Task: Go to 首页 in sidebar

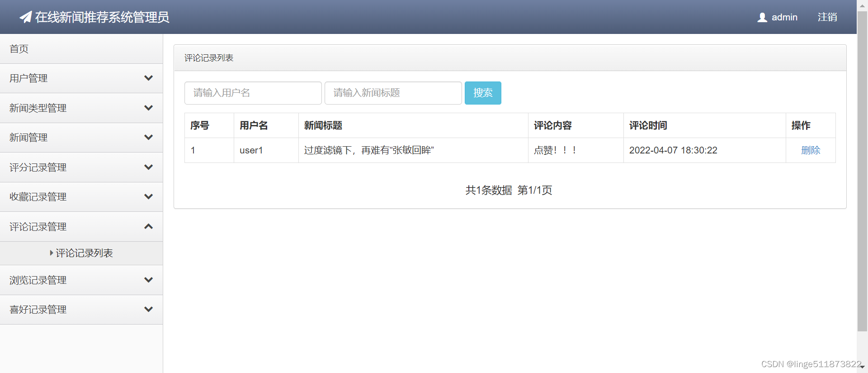Action: click(81, 49)
